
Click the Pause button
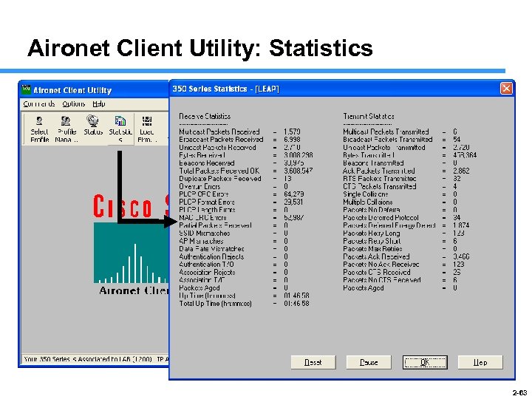369,362
